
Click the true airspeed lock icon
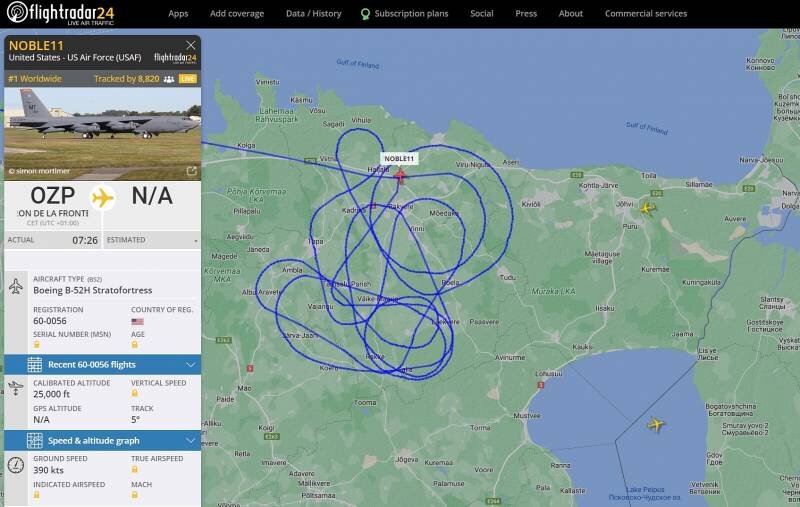pyautogui.click(x=135, y=469)
